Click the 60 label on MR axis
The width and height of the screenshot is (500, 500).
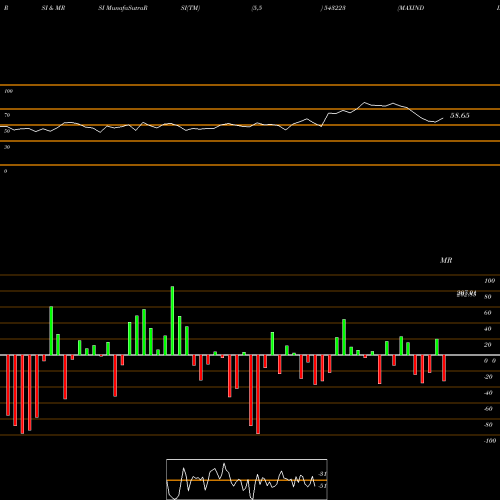click(488, 313)
